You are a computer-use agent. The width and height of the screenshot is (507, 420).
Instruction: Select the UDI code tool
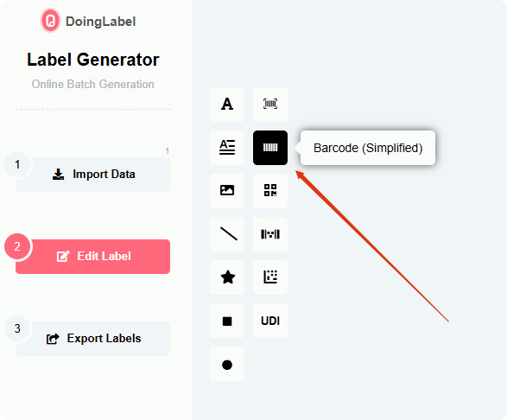270,321
